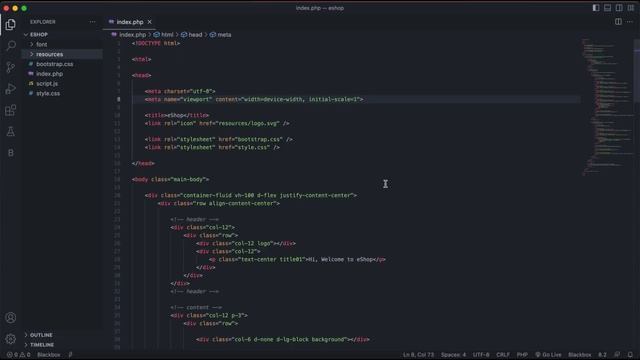Click meta in the breadcrumb
The image size is (640, 360).
click(224, 35)
